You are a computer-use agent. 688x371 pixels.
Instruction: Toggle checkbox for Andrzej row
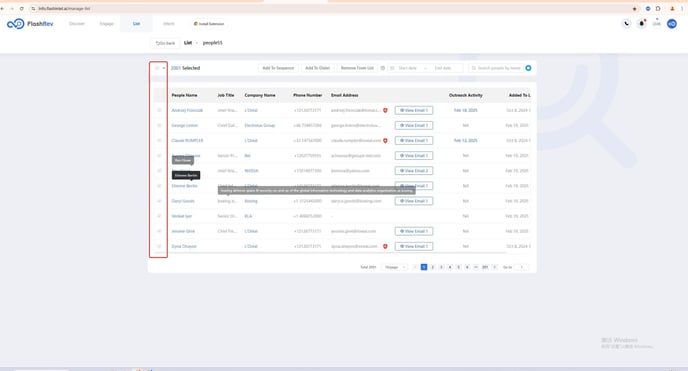point(159,111)
